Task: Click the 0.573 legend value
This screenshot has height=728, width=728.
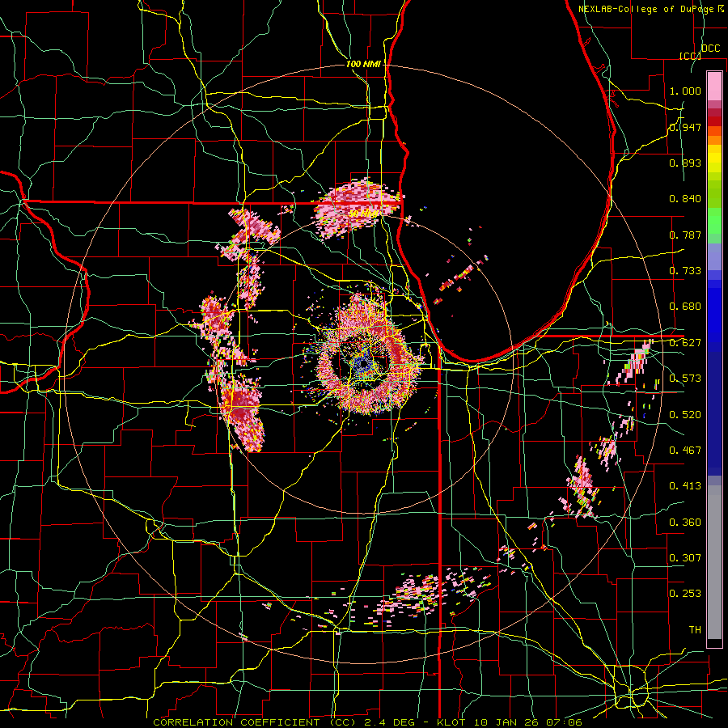Action: [685, 379]
